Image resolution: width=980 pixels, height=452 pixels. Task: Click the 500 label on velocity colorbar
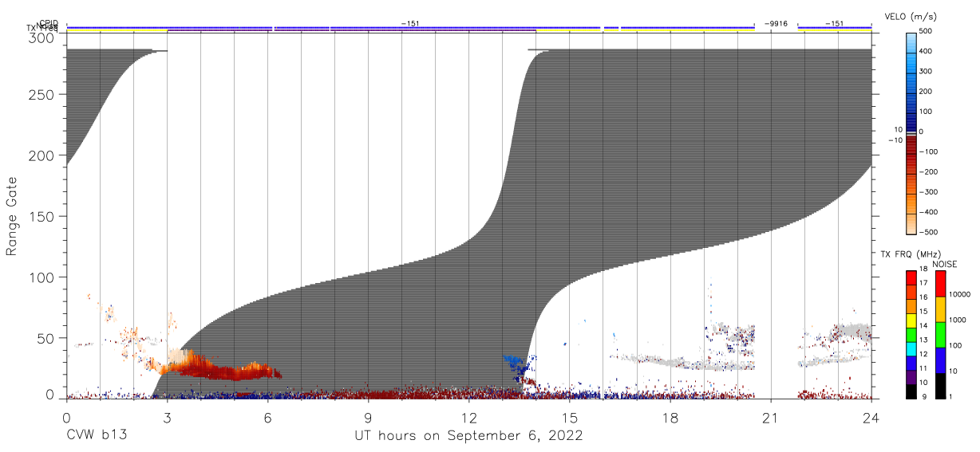(926, 31)
